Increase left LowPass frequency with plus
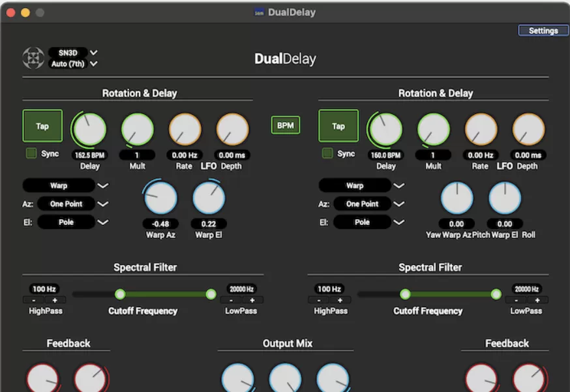Image resolution: width=570 pixels, height=392 pixels. coord(252,301)
